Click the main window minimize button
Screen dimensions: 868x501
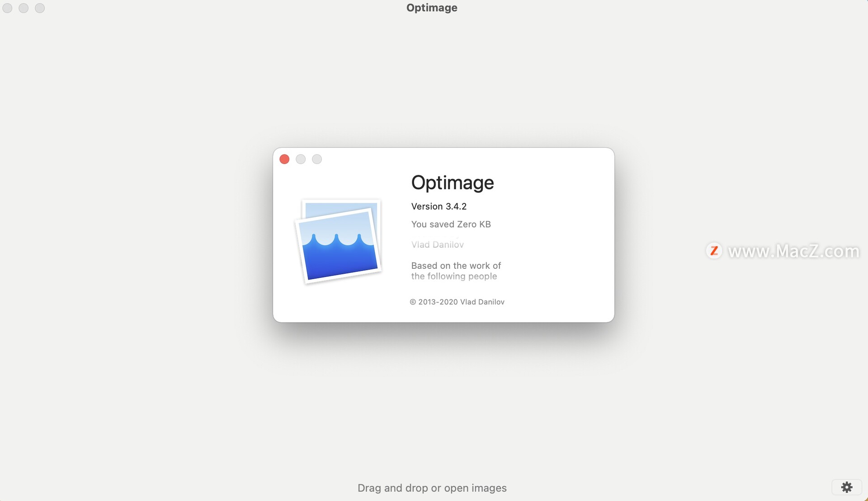pos(24,8)
